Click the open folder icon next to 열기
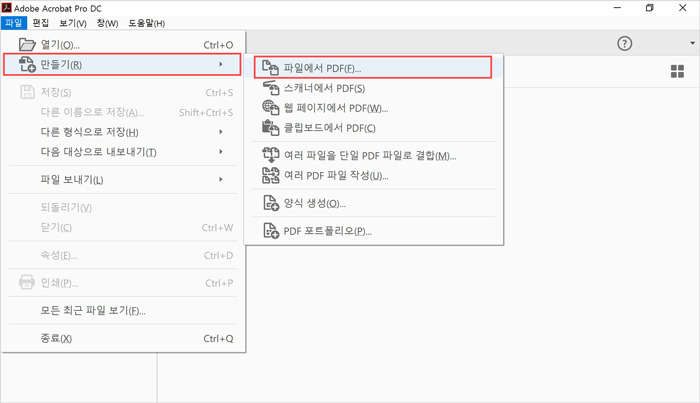This screenshot has height=403, width=700. click(x=27, y=45)
